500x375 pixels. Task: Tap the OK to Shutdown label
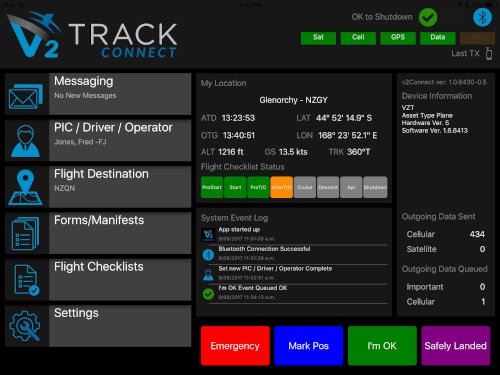tap(382, 17)
